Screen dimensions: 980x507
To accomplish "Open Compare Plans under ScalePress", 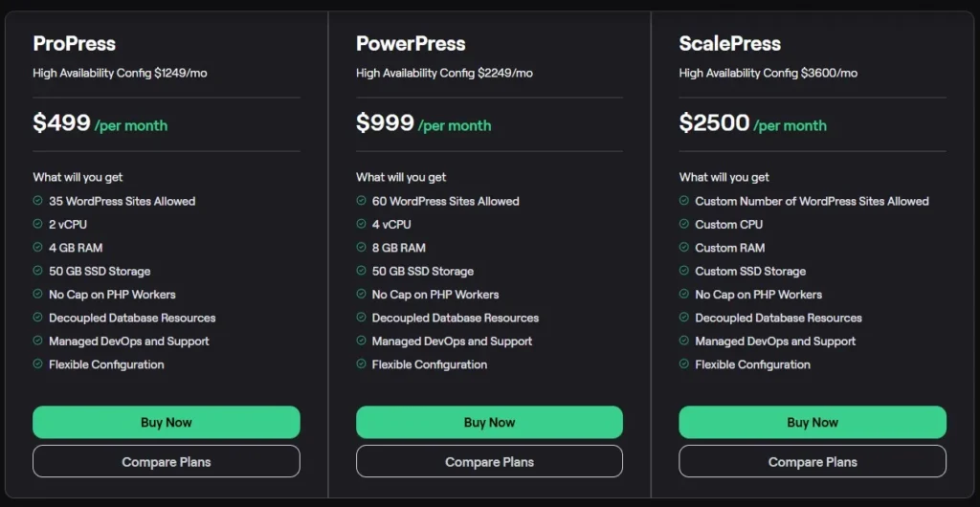I will [x=813, y=462].
